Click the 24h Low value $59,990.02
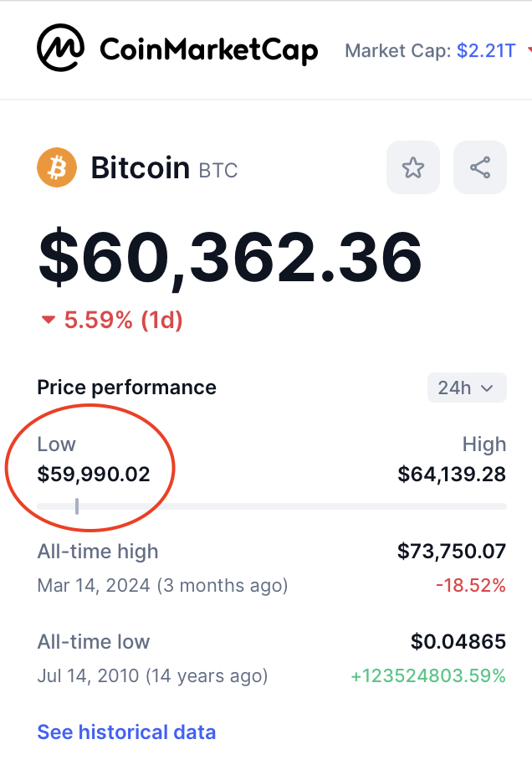 [94, 475]
